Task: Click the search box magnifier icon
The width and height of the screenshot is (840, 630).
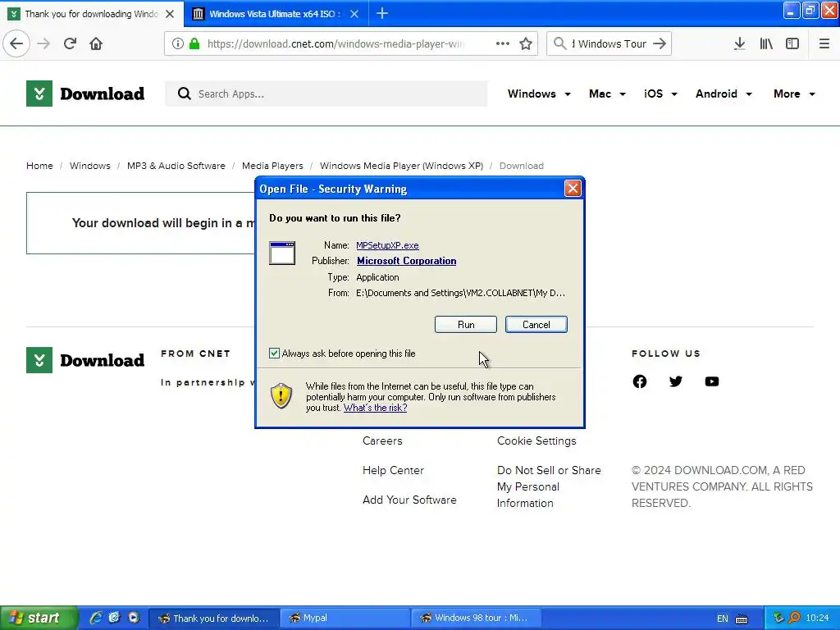Action: click(x=559, y=43)
